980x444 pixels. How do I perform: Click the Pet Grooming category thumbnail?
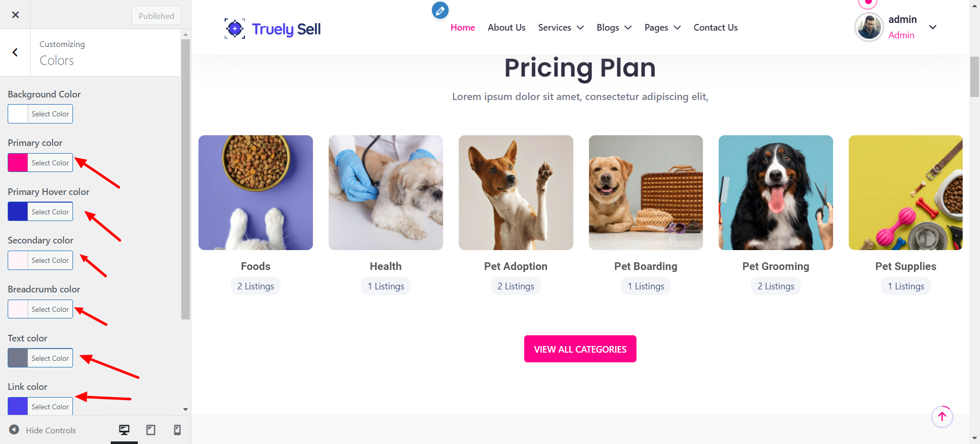[x=775, y=192]
